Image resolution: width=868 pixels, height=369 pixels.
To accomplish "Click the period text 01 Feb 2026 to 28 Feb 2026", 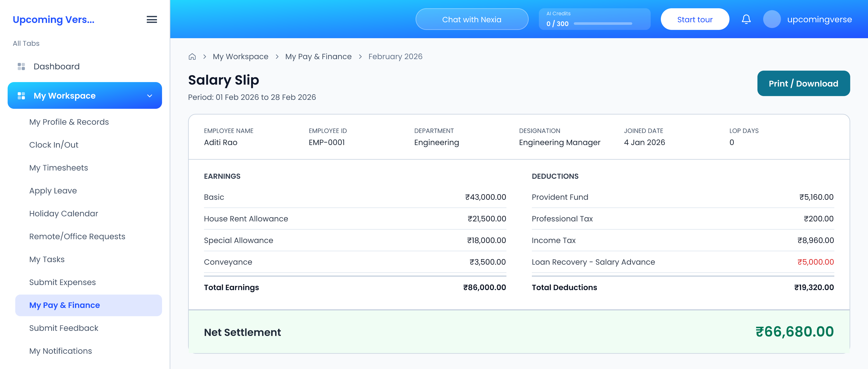I will point(266,97).
